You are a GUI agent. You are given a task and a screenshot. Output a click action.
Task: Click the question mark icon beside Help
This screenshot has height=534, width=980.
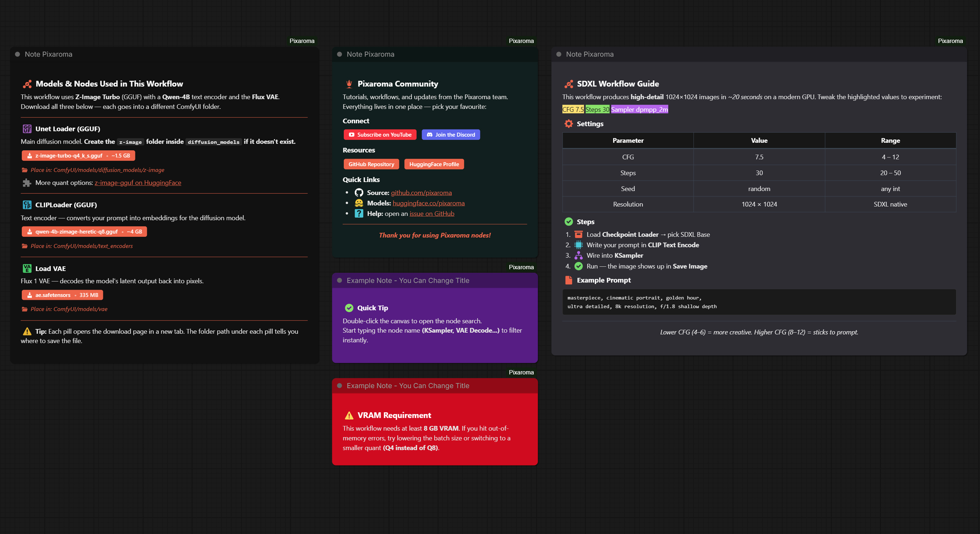click(359, 214)
